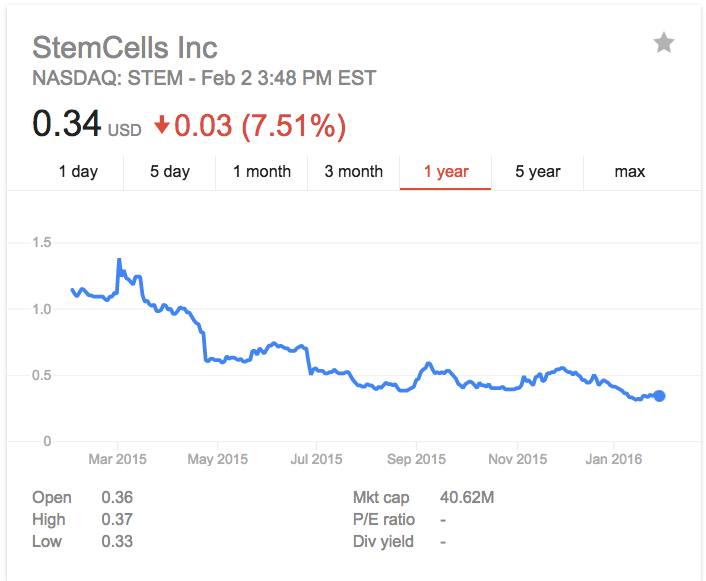Click the blue endpoint dot on chart
Screen dimensions: 706x581
(x=659, y=396)
